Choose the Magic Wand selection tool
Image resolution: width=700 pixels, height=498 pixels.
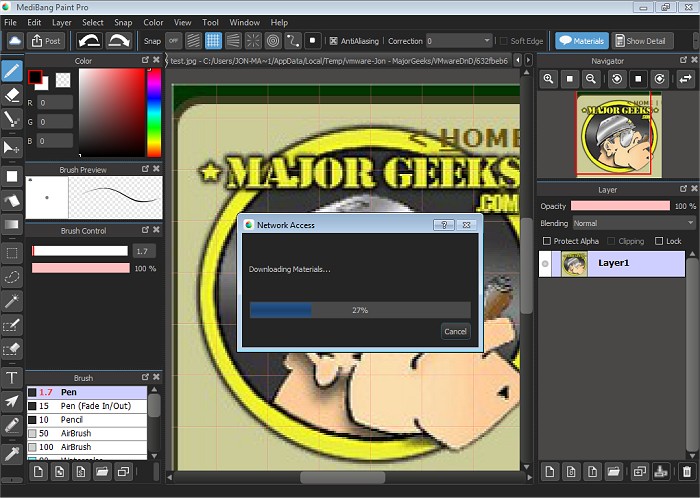(13, 300)
